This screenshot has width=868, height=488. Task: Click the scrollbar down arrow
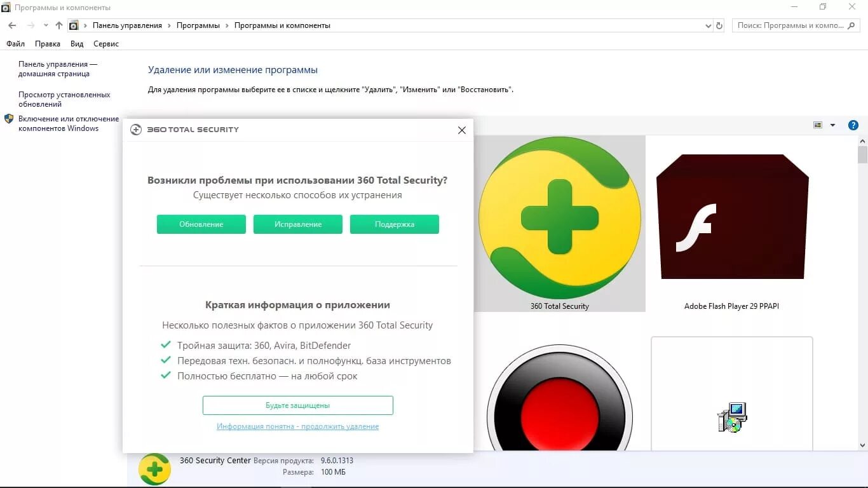tap(862, 445)
